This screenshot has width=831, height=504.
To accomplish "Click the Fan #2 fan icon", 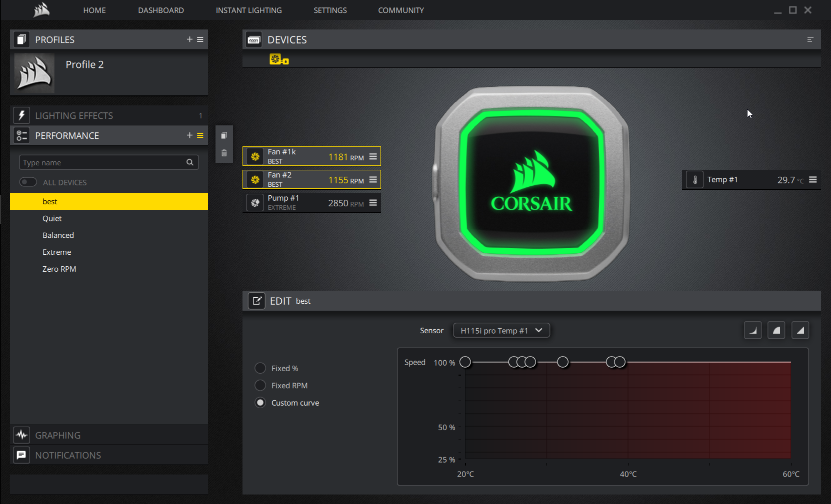I will 255,179.
